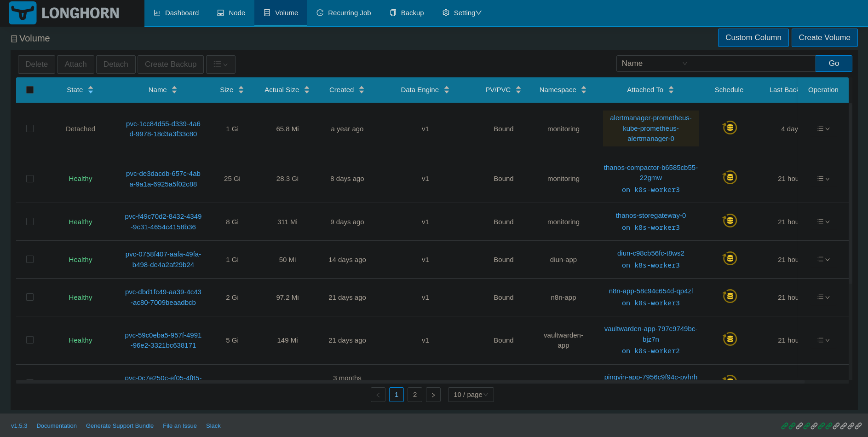Open the Name search field selector

655,64
